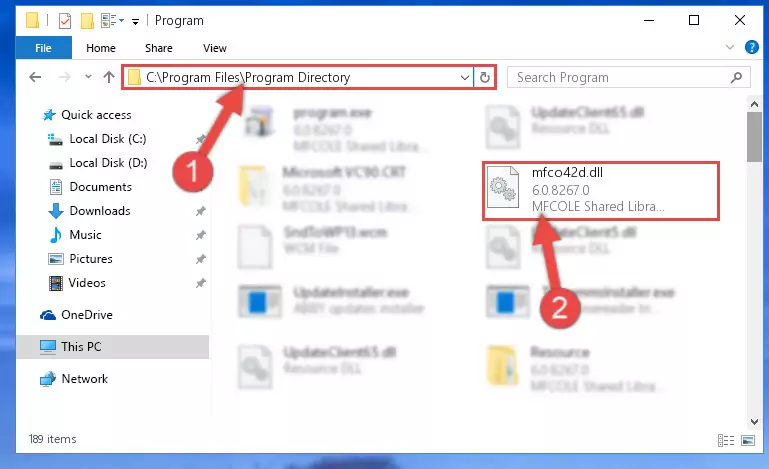
Task: Open Videos in navigation pane
Action: click(x=87, y=283)
